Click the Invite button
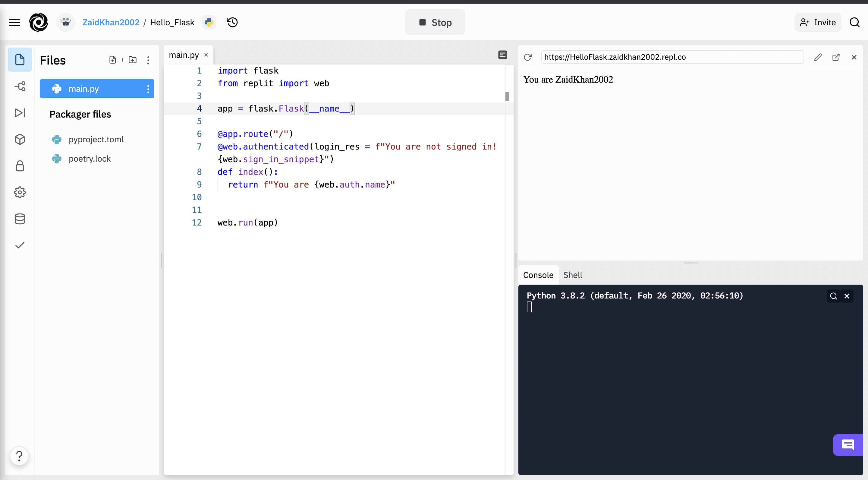Image resolution: width=868 pixels, height=480 pixels. (817, 22)
